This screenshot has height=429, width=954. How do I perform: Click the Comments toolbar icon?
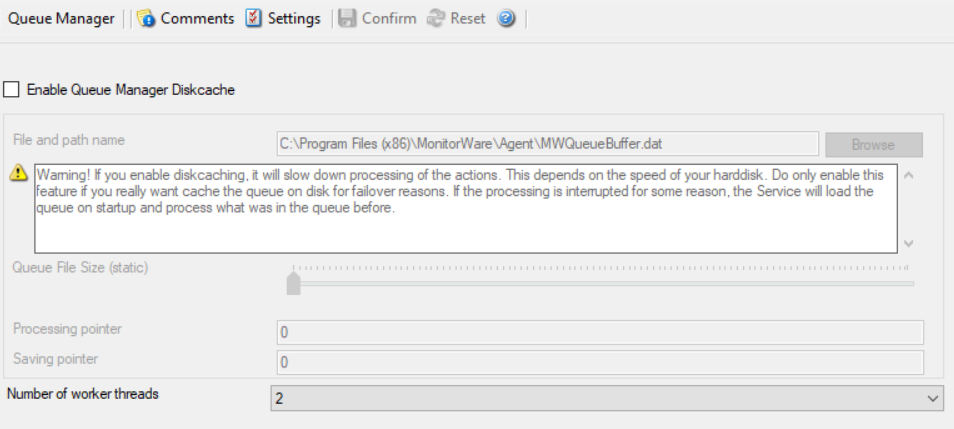click(x=147, y=19)
